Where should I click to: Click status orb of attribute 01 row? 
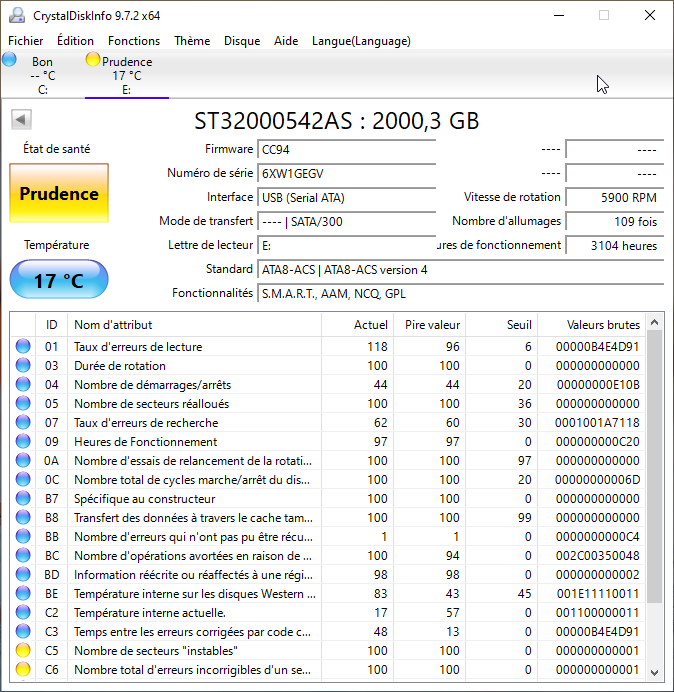(x=23, y=346)
